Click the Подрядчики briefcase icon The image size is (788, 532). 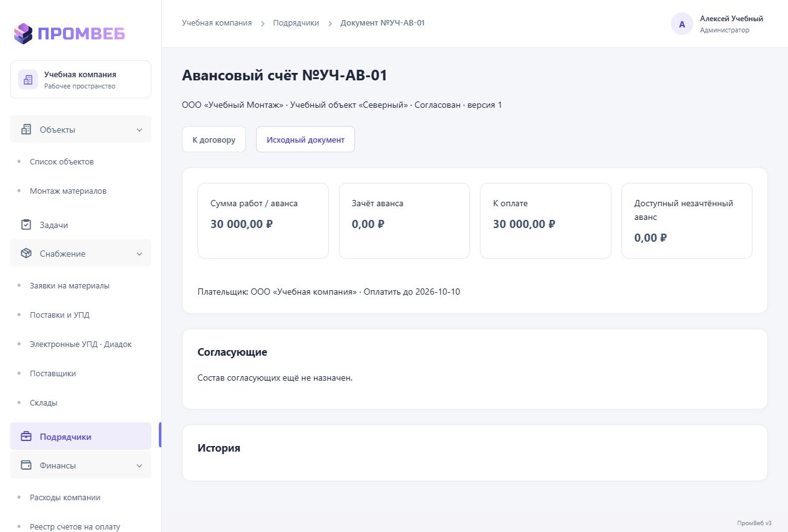click(26, 437)
